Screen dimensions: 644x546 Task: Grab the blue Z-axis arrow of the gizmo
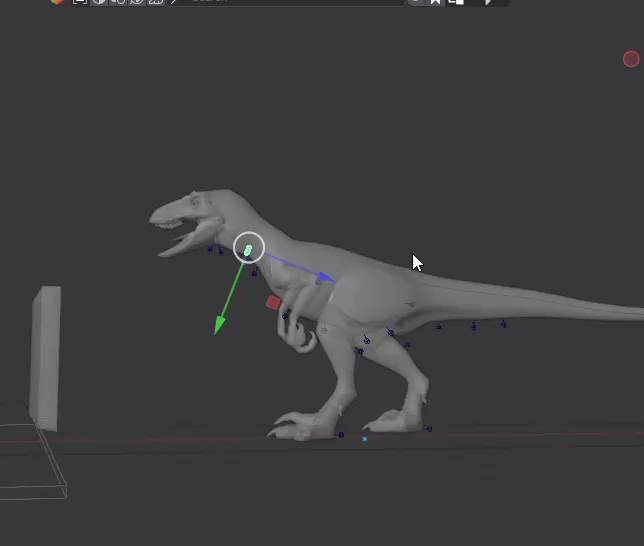click(326, 276)
